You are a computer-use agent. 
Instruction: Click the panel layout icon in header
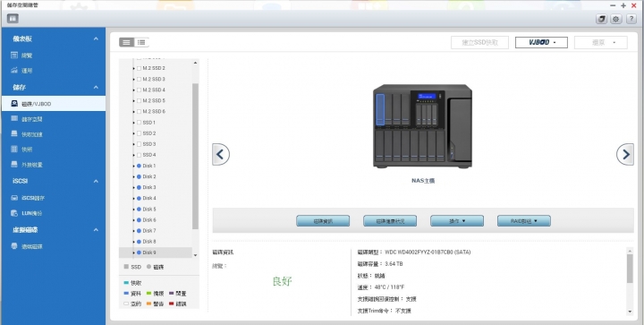point(13,19)
